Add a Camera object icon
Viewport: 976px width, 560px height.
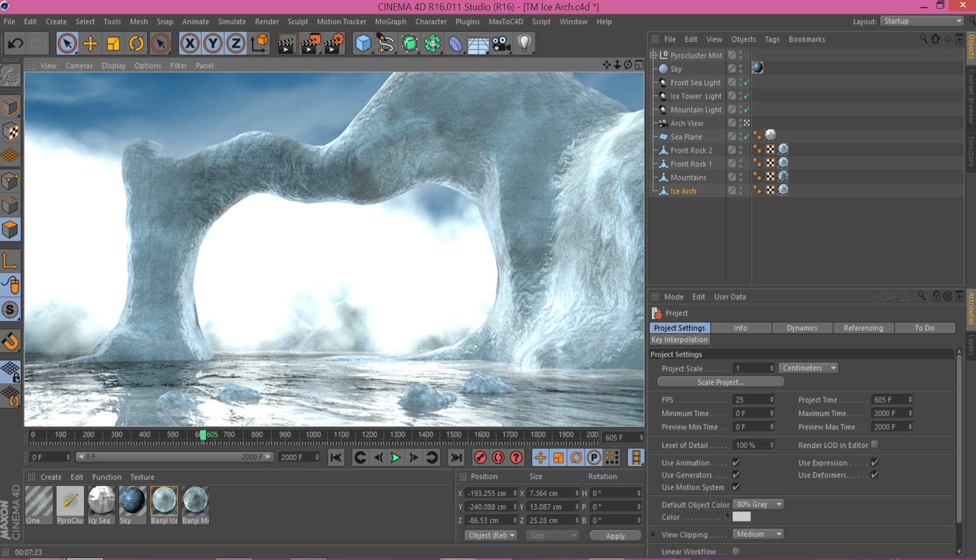502,43
